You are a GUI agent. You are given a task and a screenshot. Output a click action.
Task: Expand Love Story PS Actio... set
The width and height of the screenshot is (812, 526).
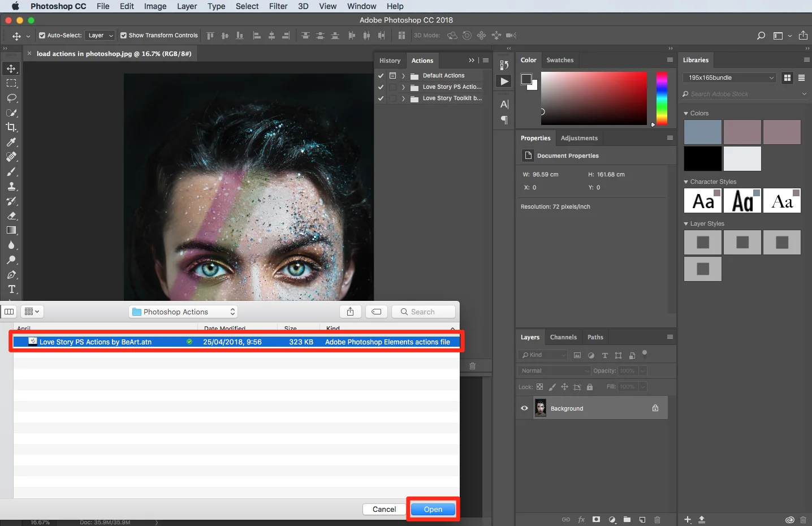(x=403, y=87)
